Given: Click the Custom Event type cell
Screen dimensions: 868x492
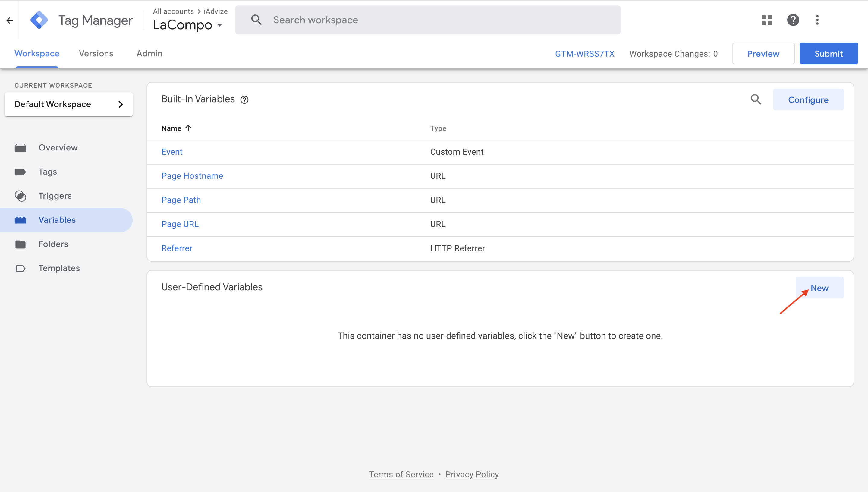Looking at the screenshot, I should 457,152.
